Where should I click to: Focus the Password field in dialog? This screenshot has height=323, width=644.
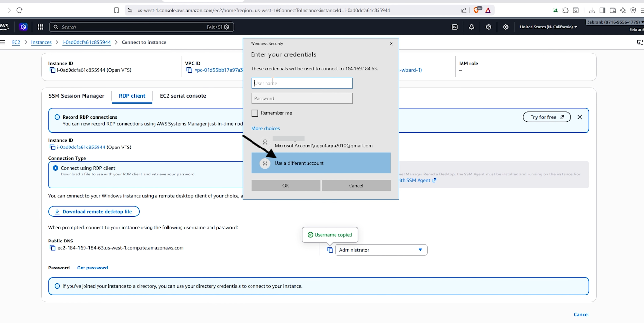point(302,98)
